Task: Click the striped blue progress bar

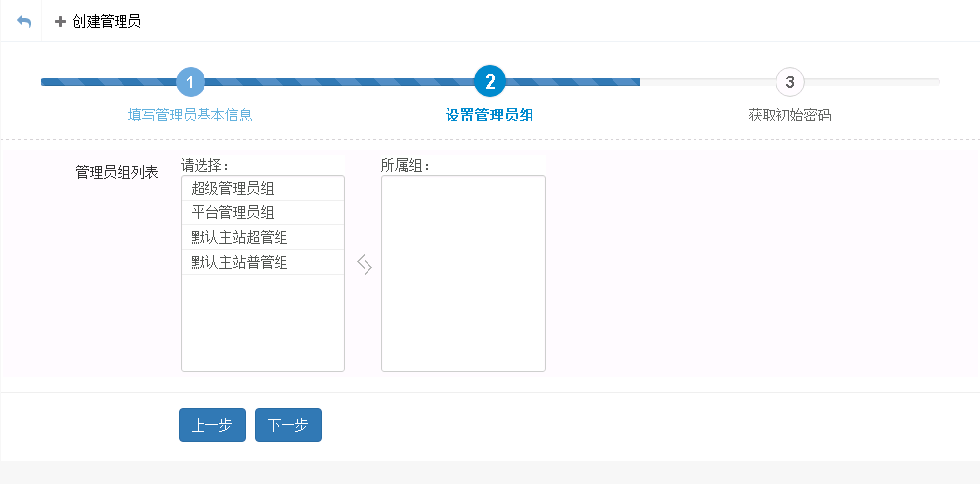Action: (x=336, y=82)
